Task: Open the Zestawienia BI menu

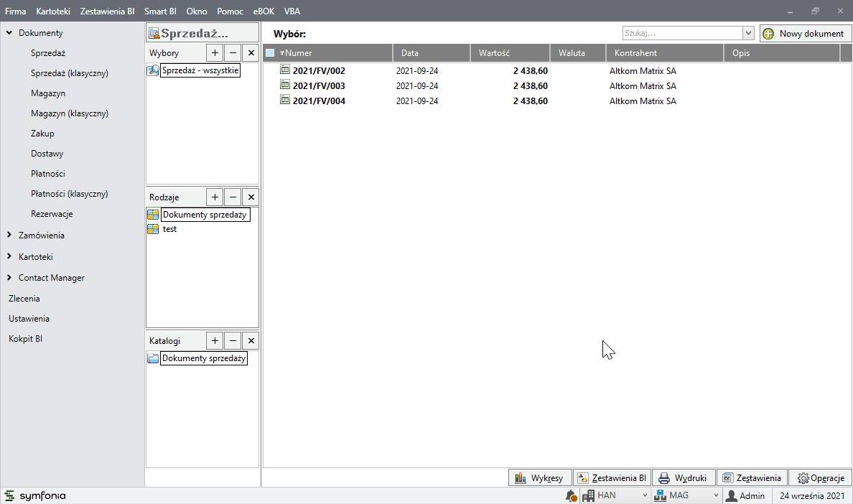Action: (x=108, y=11)
